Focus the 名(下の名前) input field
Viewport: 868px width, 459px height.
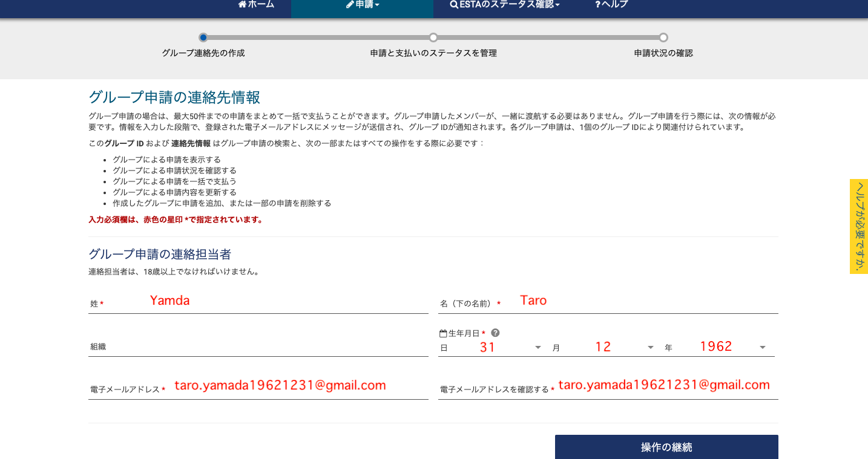pyautogui.click(x=608, y=302)
